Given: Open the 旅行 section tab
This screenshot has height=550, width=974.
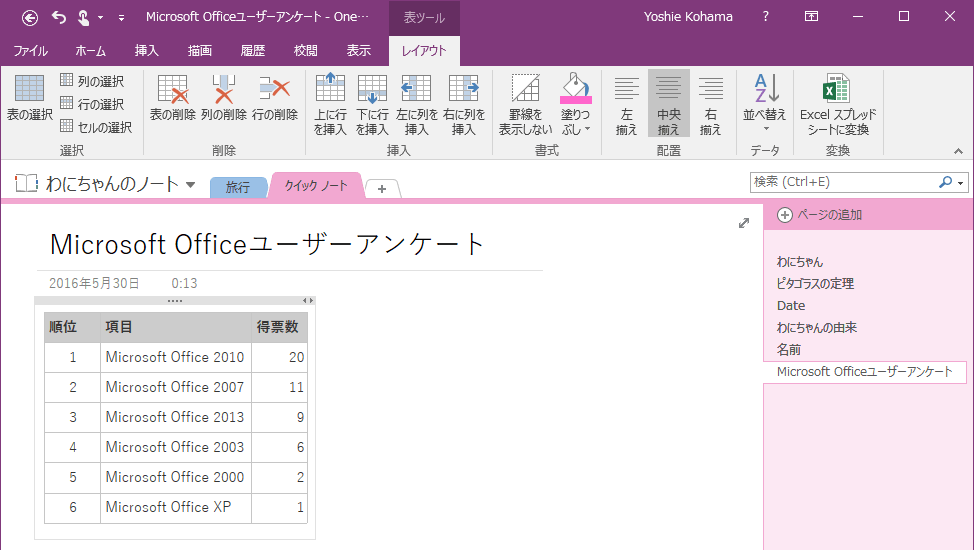Looking at the screenshot, I should click(x=238, y=187).
